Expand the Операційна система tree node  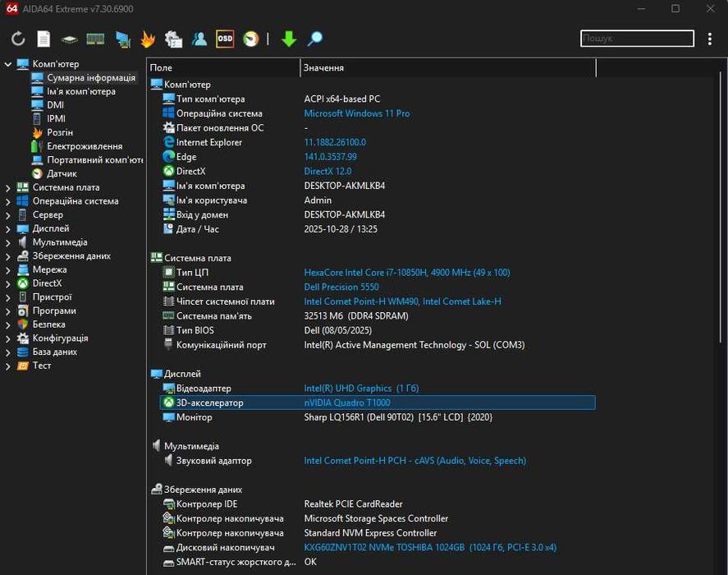click(8, 201)
